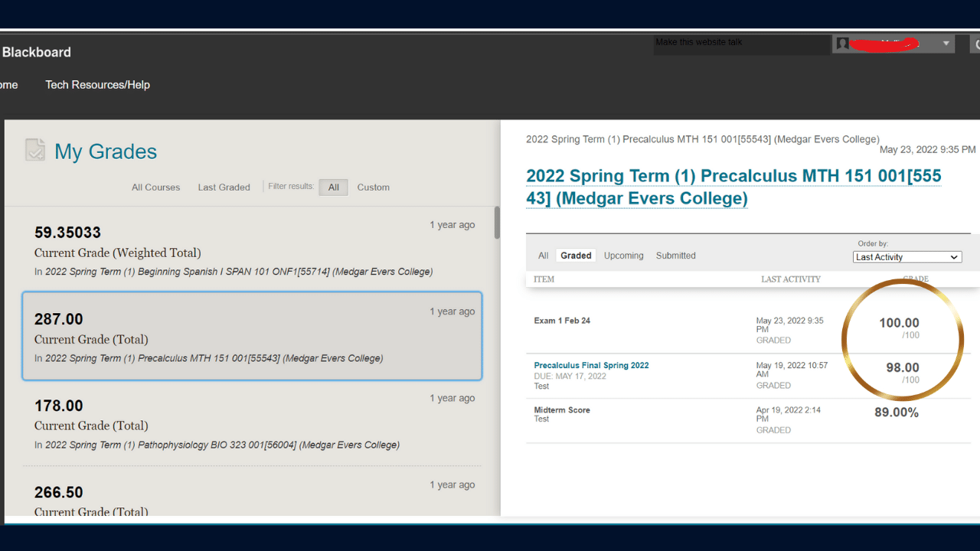This screenshot has height=551, width=980.
Task: Select the All Courses filter
Action: [155, 187]
